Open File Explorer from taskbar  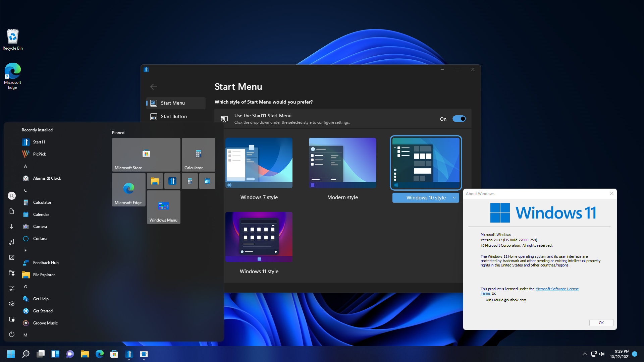pyautogui.click(x=85, y=354)
